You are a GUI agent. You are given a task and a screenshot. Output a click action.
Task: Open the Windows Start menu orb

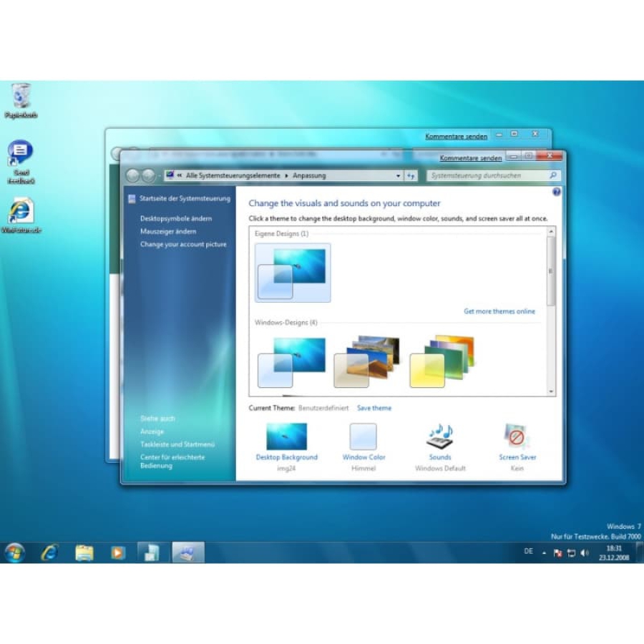15,552
